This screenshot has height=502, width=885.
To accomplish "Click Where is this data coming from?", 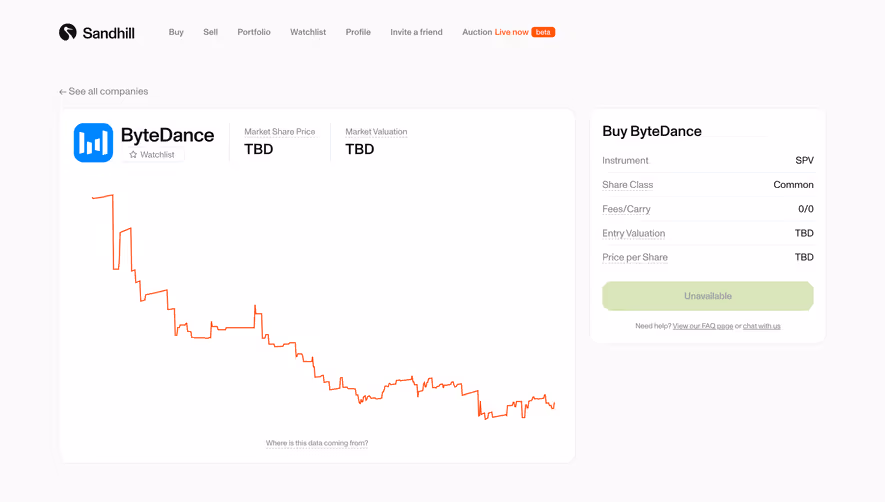I will 317,443.
